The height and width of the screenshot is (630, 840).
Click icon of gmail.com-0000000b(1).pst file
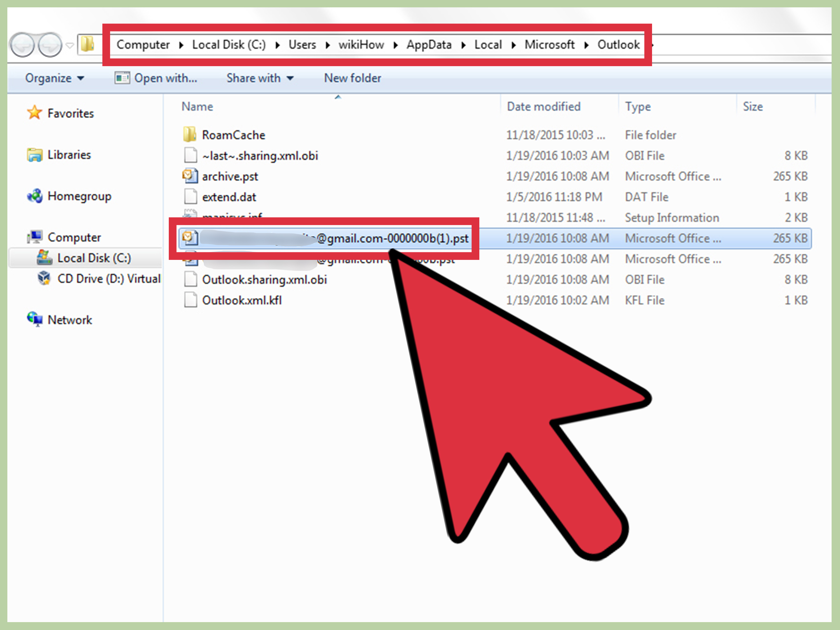coord(190,238)
